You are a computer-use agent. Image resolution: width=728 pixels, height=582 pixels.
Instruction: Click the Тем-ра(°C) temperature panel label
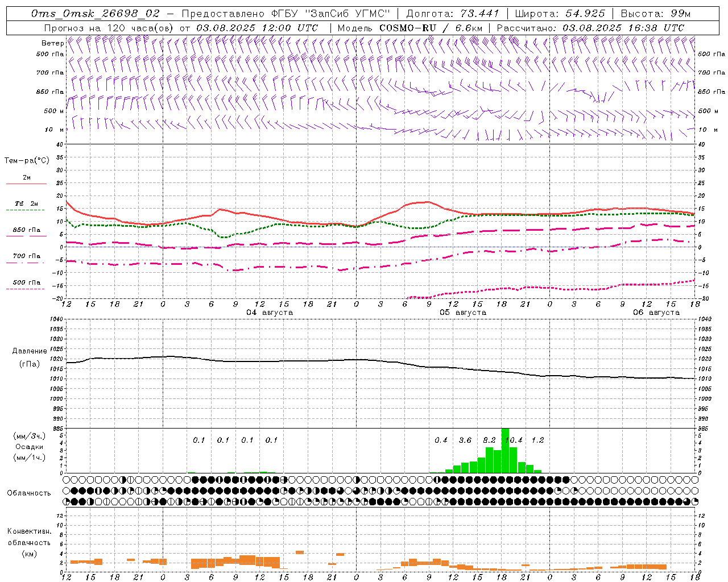[x=27, y=161]
